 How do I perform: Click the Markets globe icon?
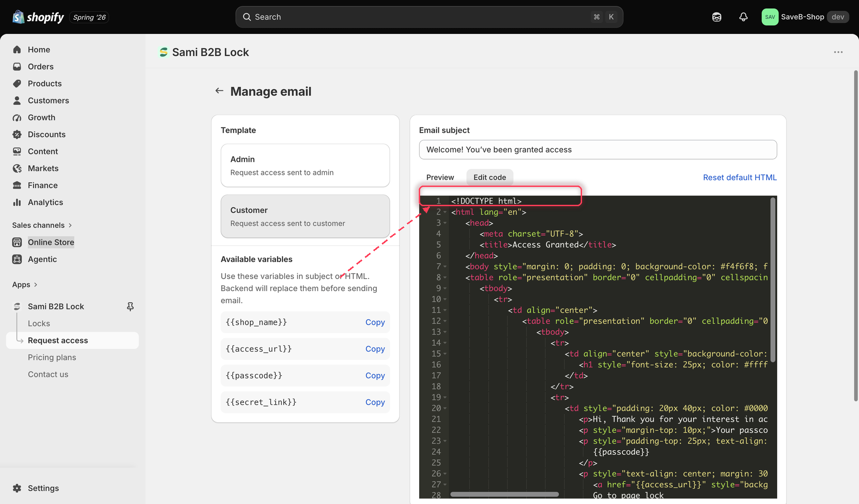coord(17,169)
